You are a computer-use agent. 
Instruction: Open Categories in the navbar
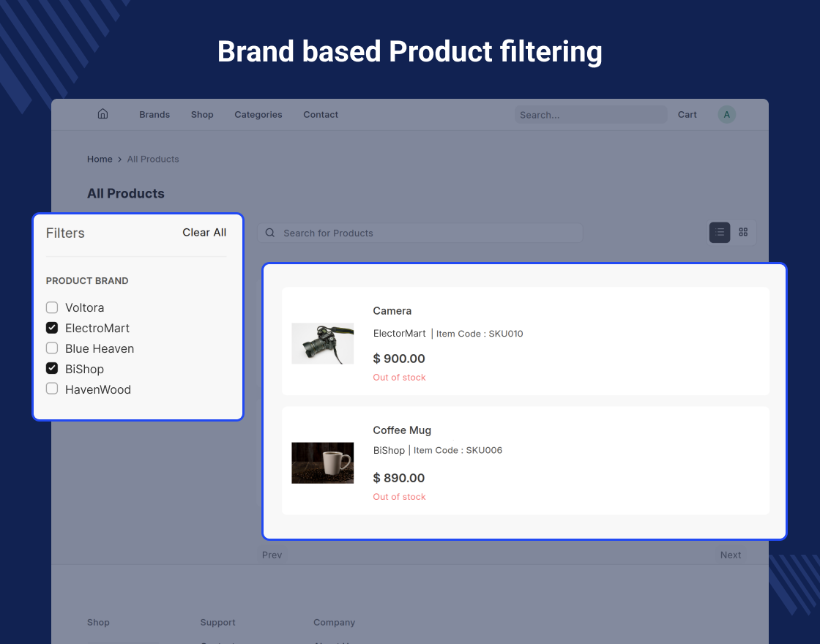click(258, 114)
